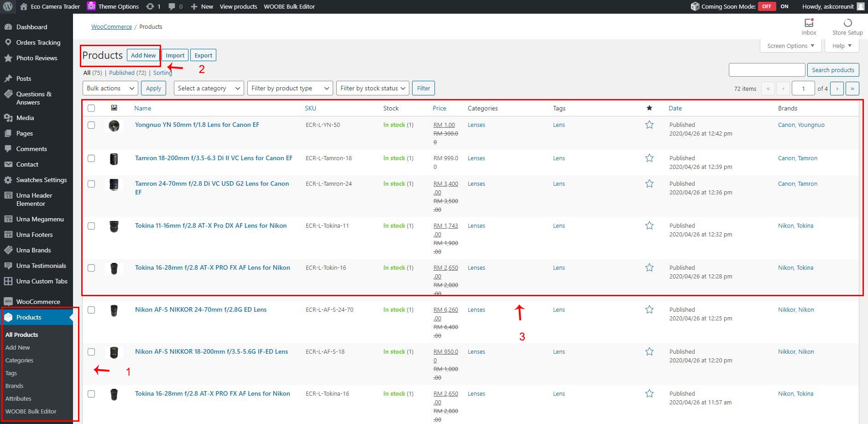This screenshot has height=424, width=868.
Task: Toggle the featured star for Yongnuo YN 50mm lens
Action: tap(649, 125)
